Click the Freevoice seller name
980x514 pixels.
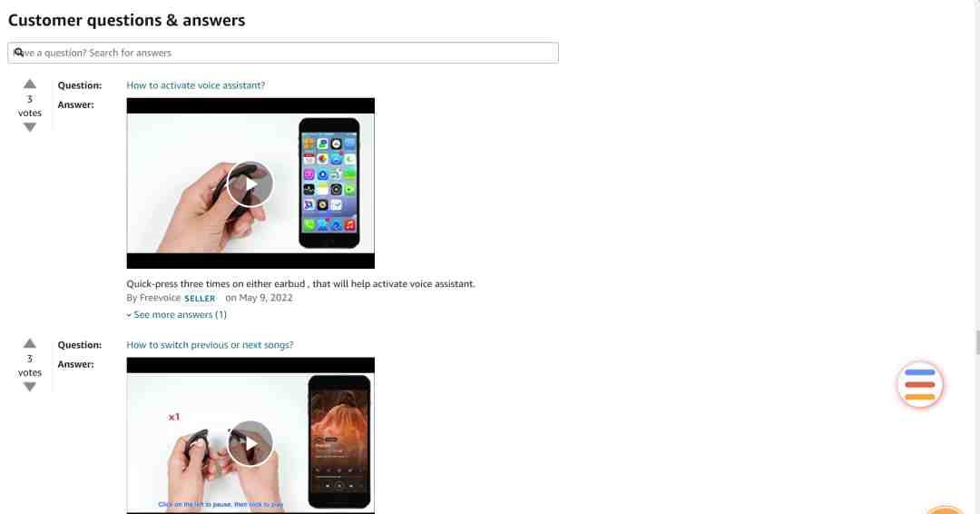(160, 298)
